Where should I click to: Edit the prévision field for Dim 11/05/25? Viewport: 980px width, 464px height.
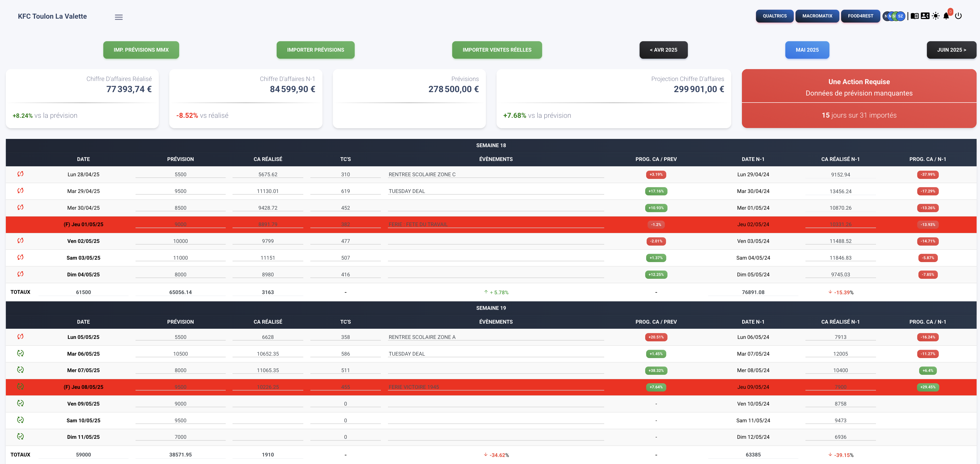pos(180,437)
